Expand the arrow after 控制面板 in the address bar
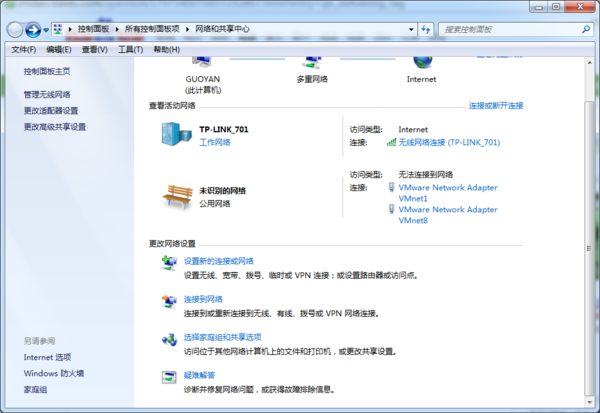 tap(119, 30)
